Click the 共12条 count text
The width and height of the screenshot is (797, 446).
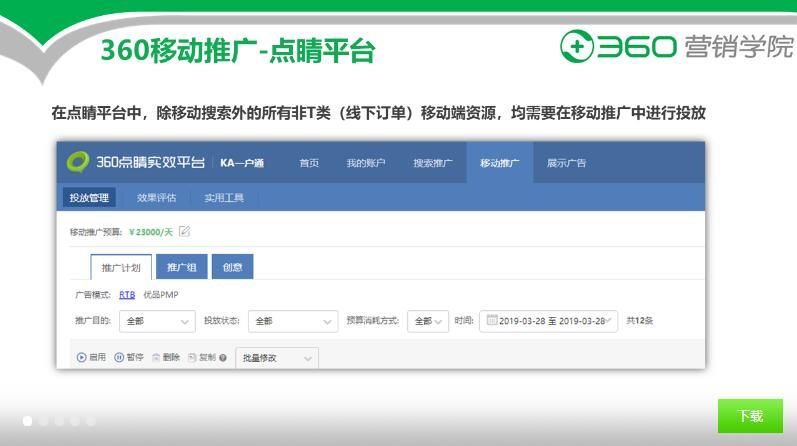(639, 320)
